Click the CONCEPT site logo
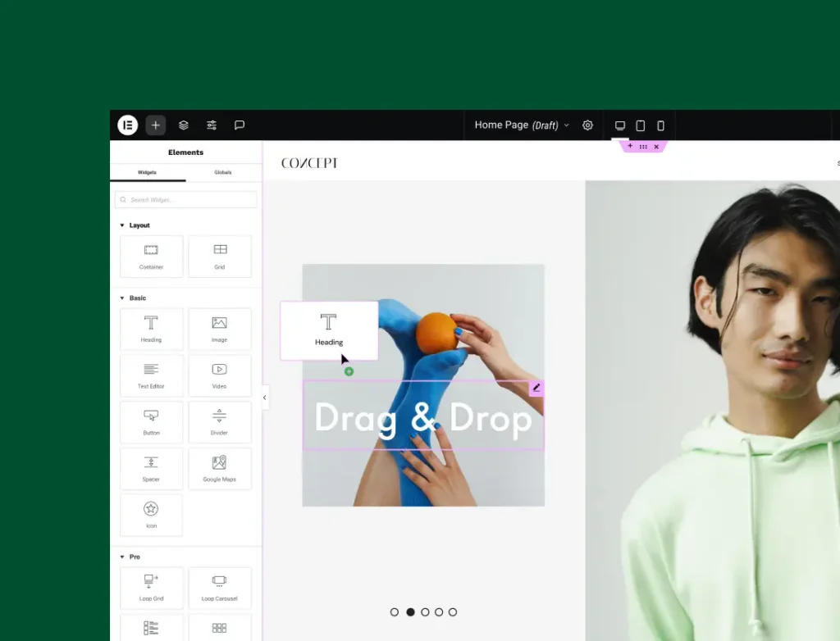This screenshot has height=641, width=840. click(x=309, y=163)
